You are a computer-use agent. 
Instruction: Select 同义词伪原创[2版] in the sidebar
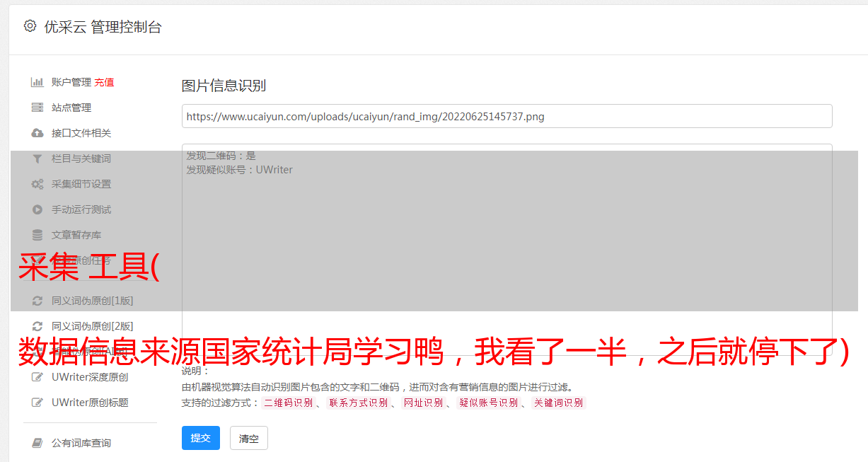click(92, 326)
